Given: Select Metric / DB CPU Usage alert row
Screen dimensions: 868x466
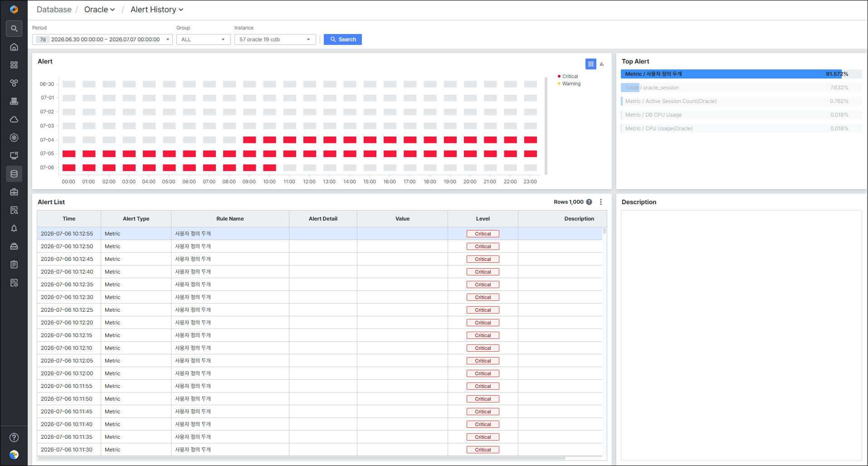Looking at the screenshot, I should pyautogui.click(x=741, y=115).
